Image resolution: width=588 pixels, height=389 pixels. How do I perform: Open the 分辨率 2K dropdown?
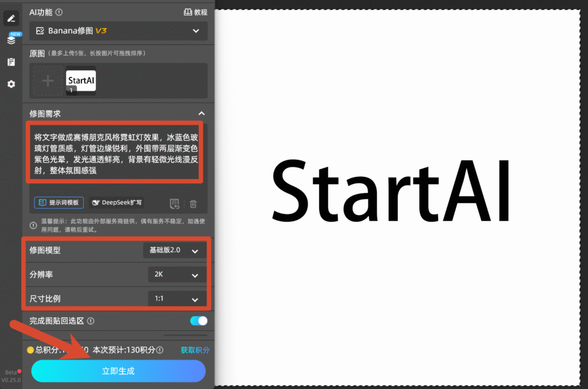tap(177, 275)
